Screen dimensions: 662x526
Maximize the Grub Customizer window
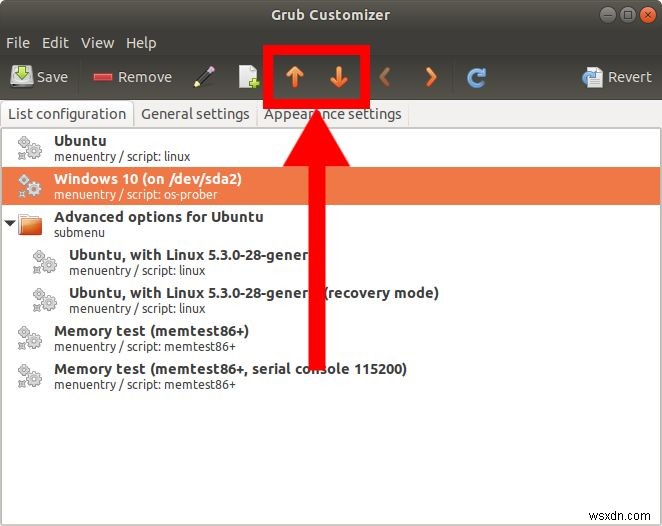(628, 15)
